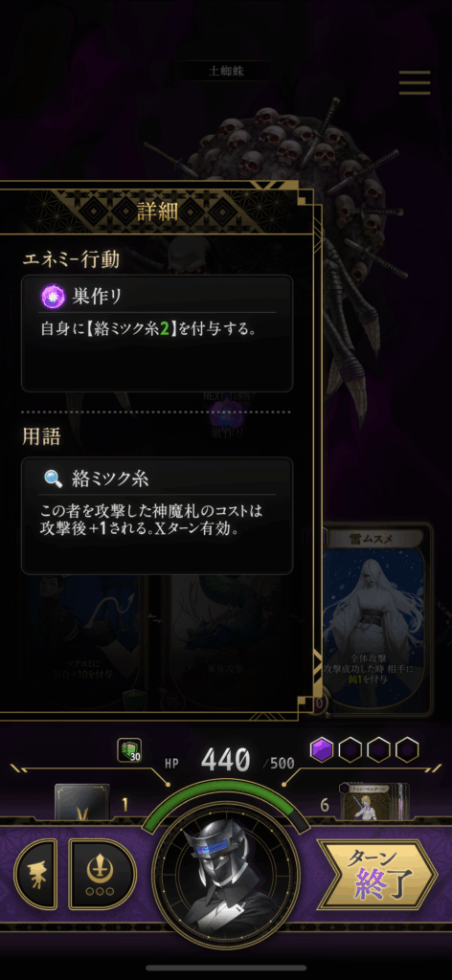The image size is (452, 980).
Task: Tap the 絡ミツク糸 glossary term entry
Action: tap(157, 516)
